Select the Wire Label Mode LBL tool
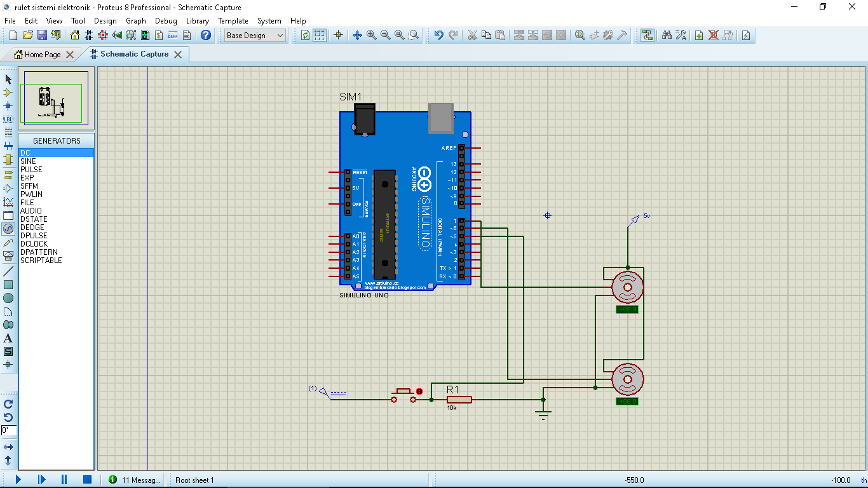This screenshot has height=488, width=868. coord(8,119)
